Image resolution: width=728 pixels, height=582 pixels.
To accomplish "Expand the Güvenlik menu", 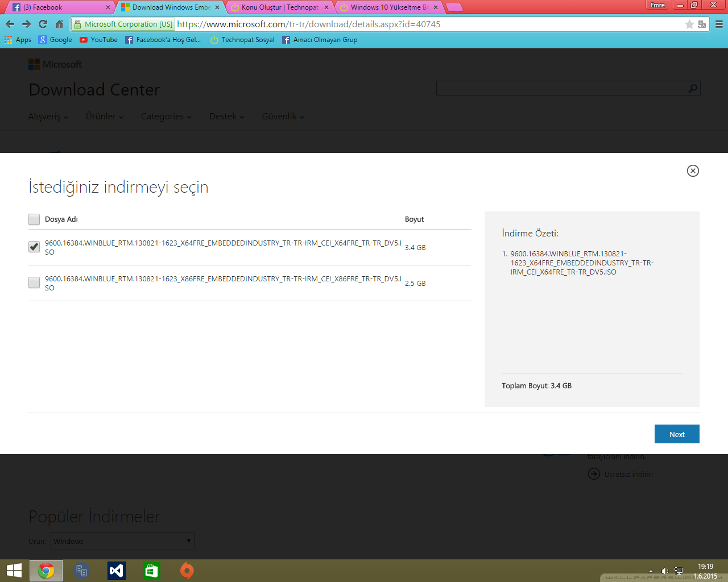I will click(x=283, y=117).
